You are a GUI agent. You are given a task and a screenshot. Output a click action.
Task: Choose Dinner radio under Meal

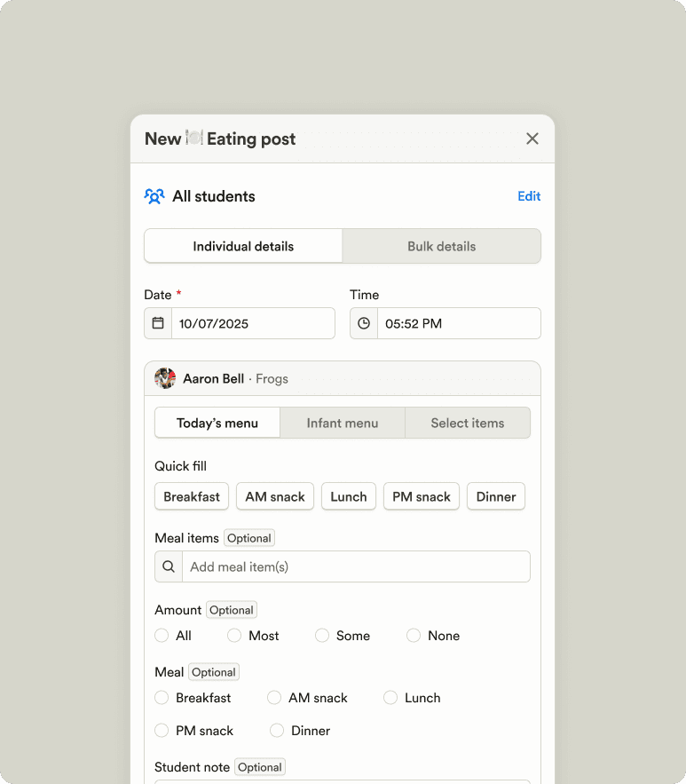click(277, 731)
